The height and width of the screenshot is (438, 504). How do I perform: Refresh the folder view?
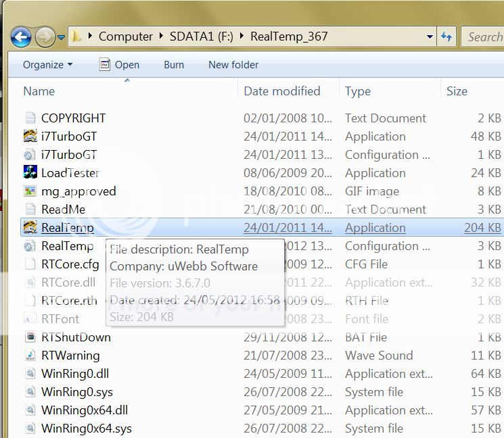(x=446, y=36)
